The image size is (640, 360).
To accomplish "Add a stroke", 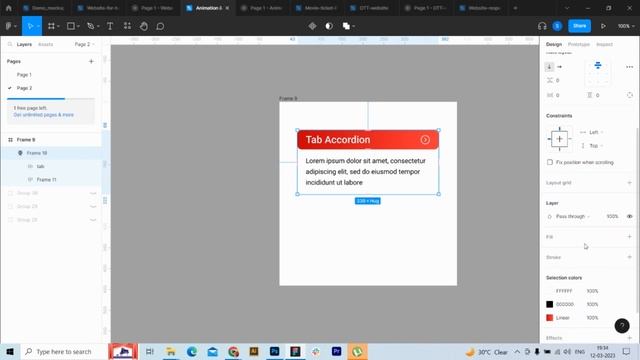I will click(629, 257).
